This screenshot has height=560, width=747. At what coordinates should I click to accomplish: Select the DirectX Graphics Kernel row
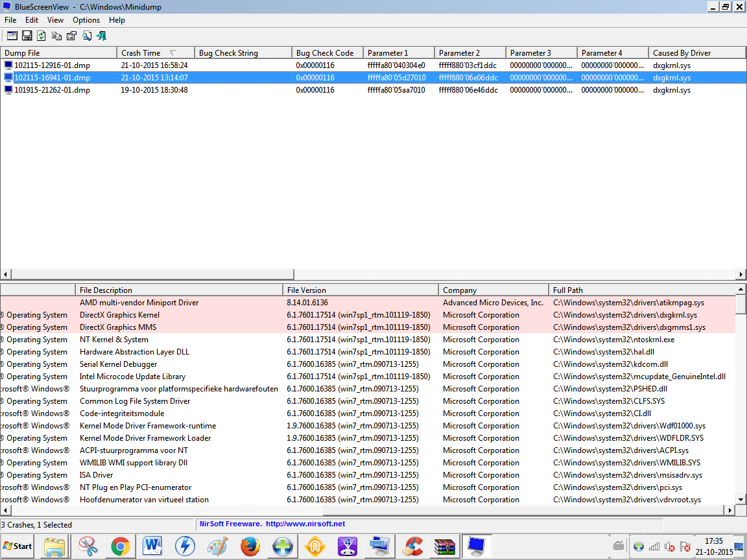(368, 315)
